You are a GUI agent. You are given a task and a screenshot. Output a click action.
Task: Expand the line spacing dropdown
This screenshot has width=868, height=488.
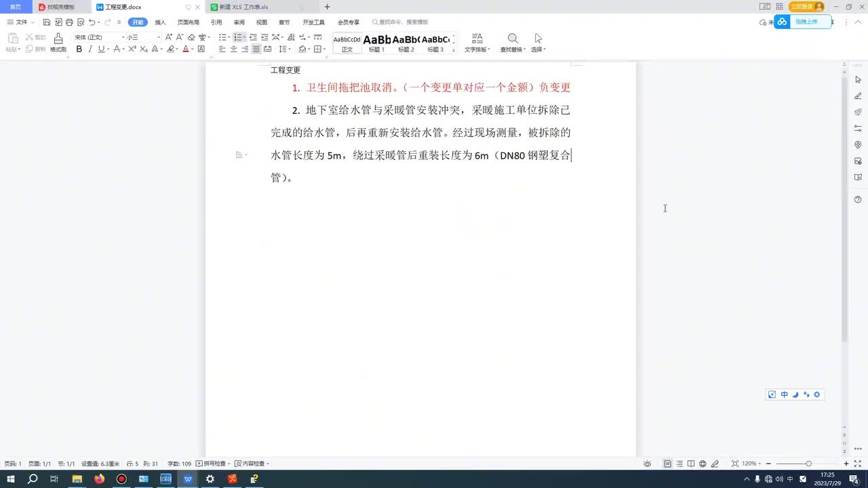[x=290, y=49]
